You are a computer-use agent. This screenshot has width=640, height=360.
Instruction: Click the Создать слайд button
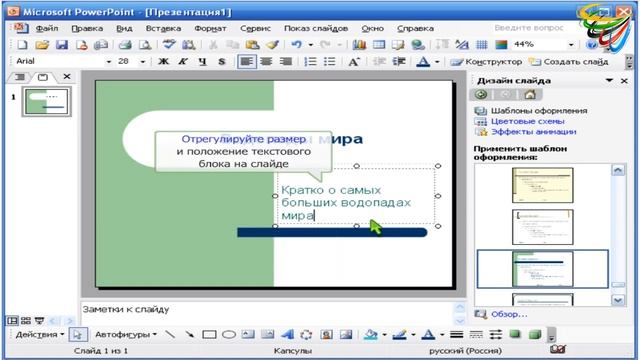[x=569, y=62]
